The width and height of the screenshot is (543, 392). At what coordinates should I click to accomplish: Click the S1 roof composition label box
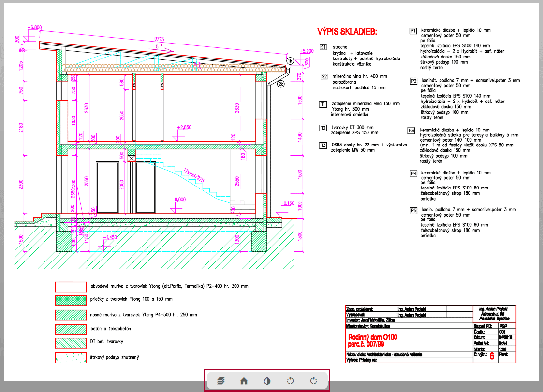tap(323, 47)
